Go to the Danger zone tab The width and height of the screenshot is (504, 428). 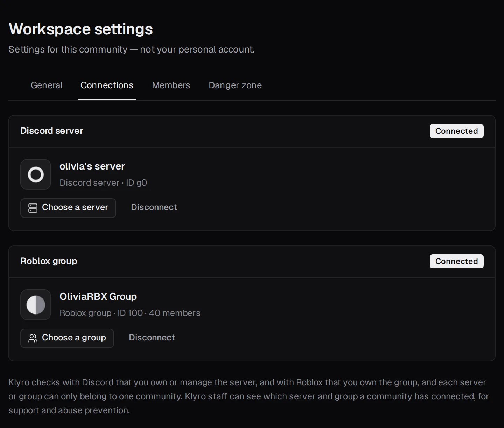tap(235, 85)
